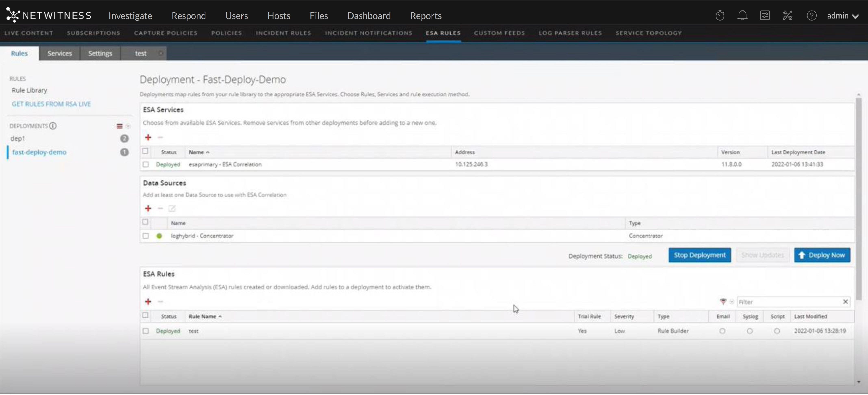Click the Stop Deployment button
The image size is (868, 395).
pos(700,255)
